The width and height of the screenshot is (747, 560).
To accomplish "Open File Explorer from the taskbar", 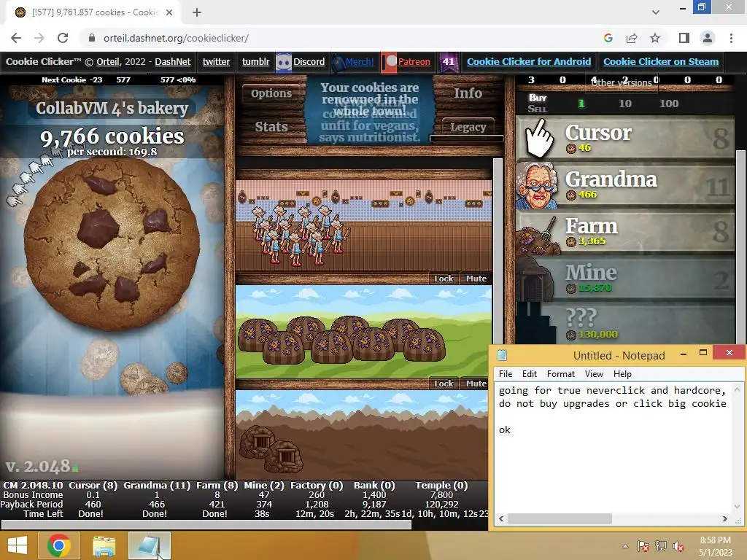I will coord(104,545).
